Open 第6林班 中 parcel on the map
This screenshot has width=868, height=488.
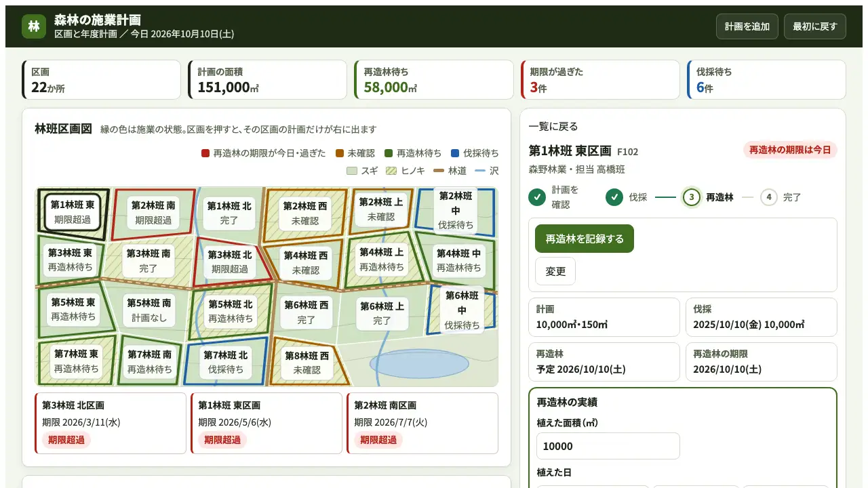coord(462,310)
